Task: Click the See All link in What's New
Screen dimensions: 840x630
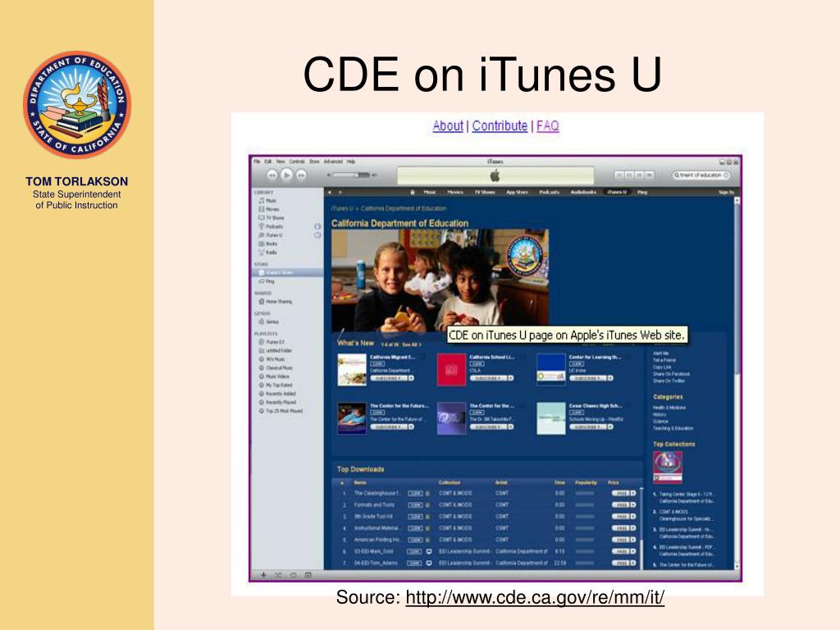Action: click(x=411, y=344)
